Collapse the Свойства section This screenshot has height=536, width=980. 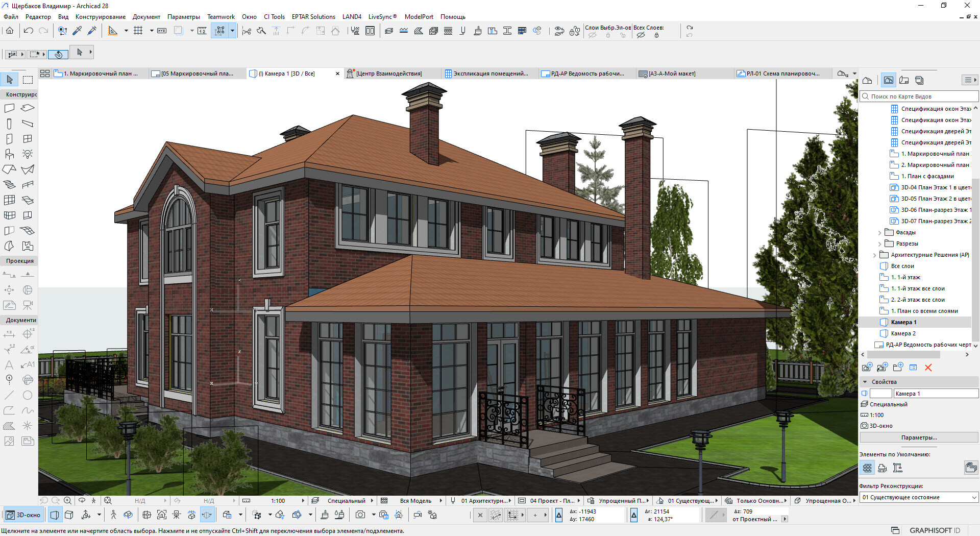click(865, 382)
